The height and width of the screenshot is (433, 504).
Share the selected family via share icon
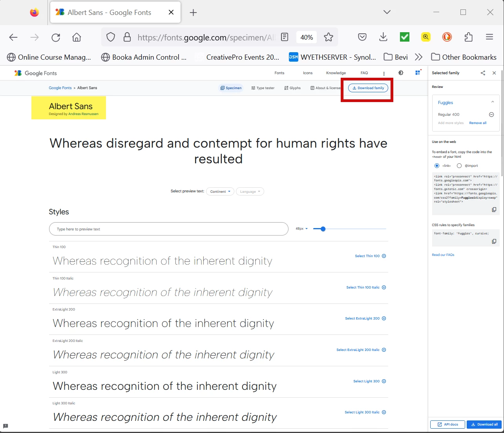(483, 73)
